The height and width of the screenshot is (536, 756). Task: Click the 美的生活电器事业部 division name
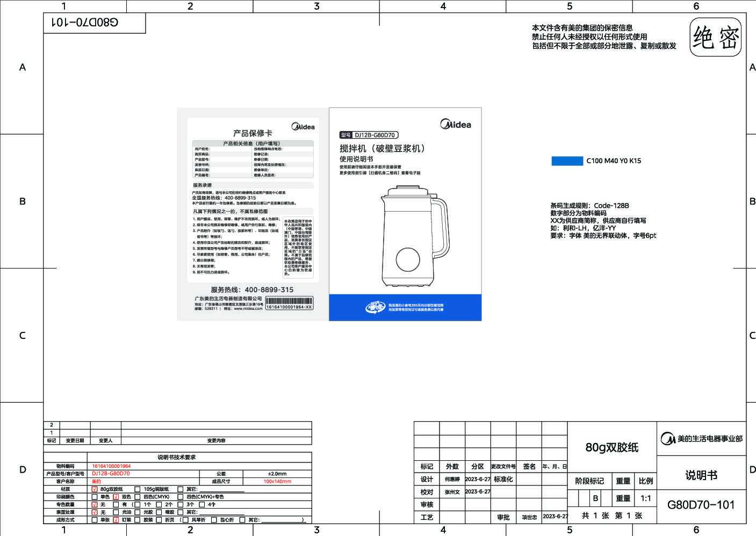[710, 439]
